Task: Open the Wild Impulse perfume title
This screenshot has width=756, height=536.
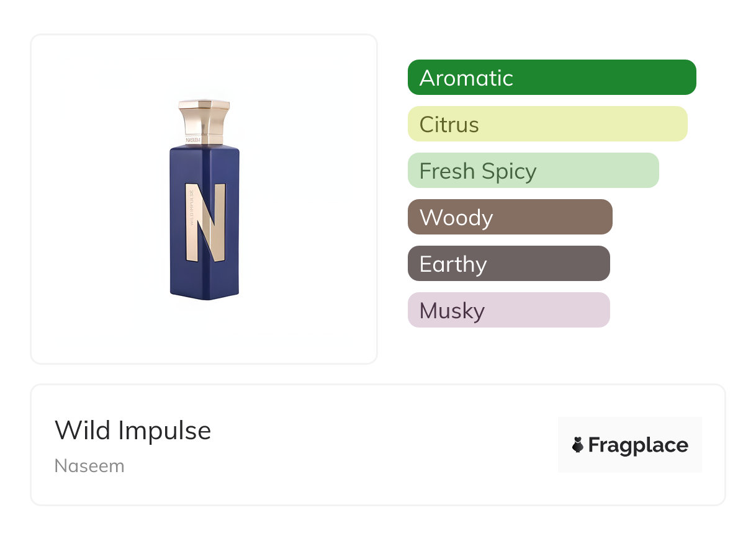Action: (133, 431)
